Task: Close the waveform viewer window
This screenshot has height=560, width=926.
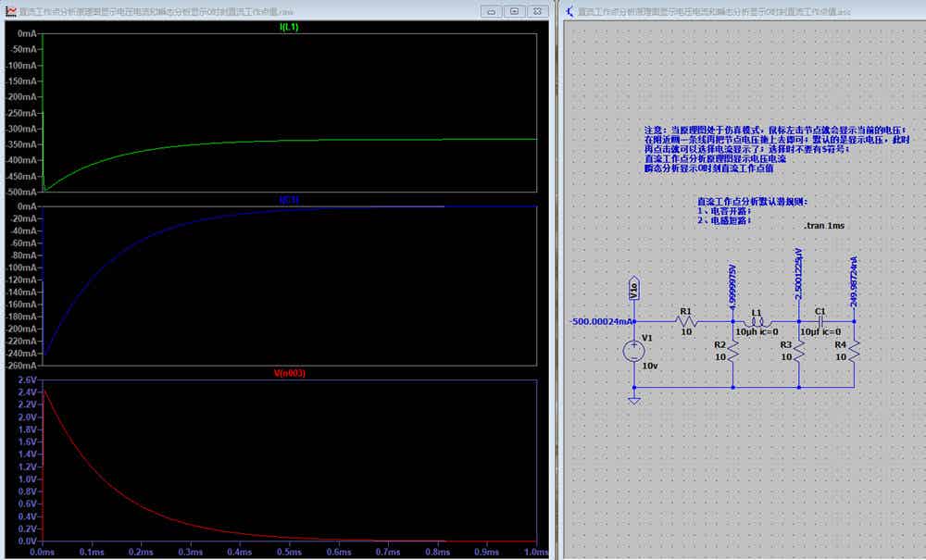Action: (537, 11)
